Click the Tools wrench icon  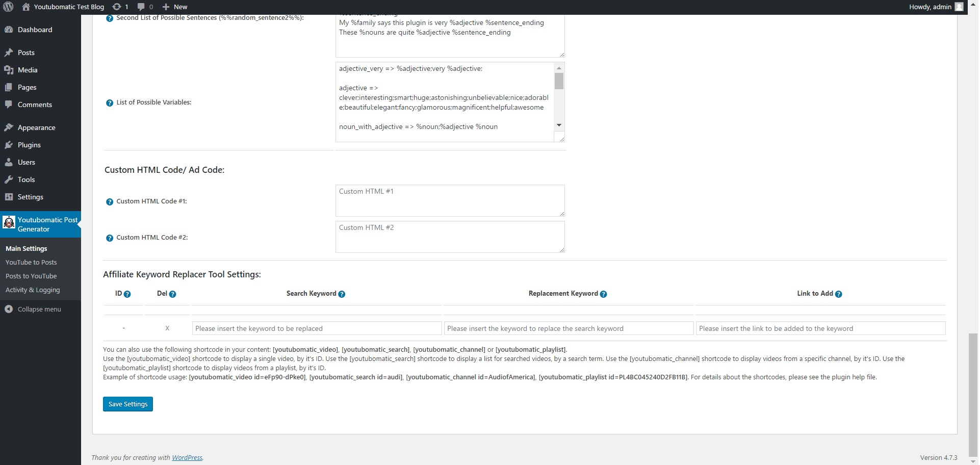(x=9, y=179)
